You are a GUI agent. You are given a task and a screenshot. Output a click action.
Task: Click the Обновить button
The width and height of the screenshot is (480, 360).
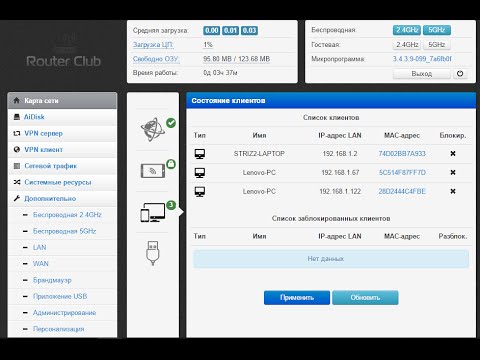[365, 298]
